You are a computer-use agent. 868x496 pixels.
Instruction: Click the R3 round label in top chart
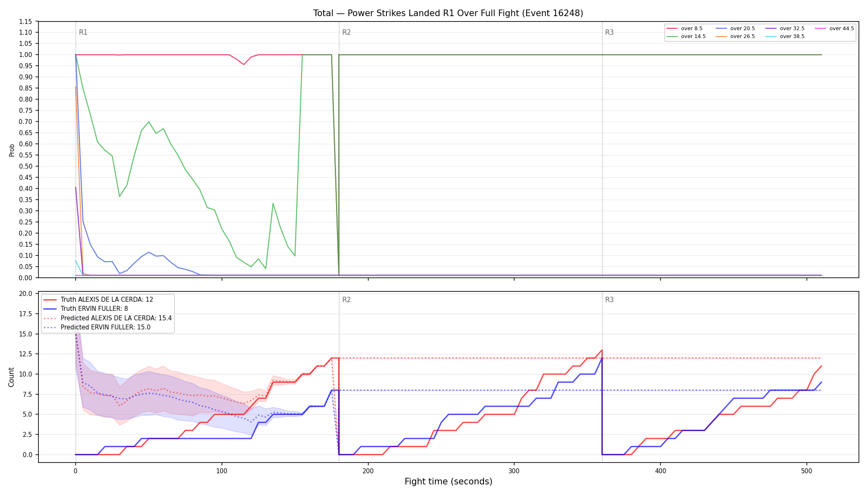609,32
